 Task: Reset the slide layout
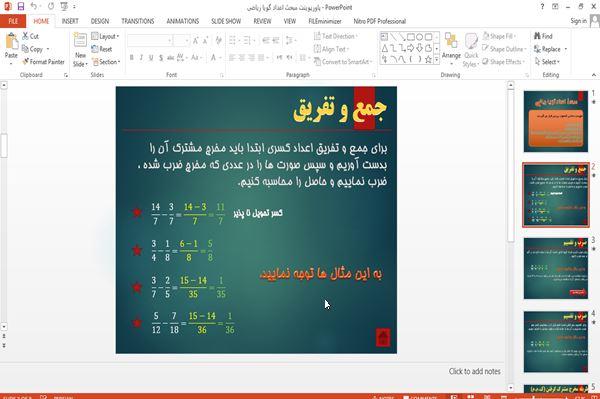point(102,49)
